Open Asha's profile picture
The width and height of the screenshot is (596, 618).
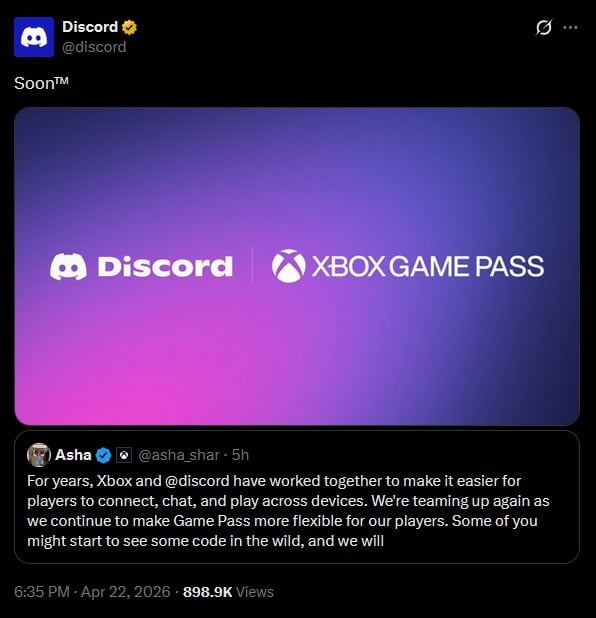click(39, 455)
